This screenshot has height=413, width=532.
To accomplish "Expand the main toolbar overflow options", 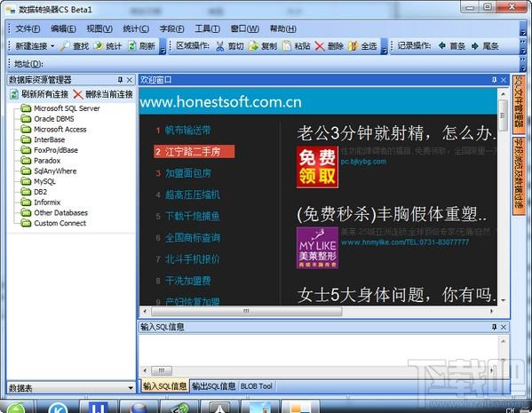I will pos(163,46).
